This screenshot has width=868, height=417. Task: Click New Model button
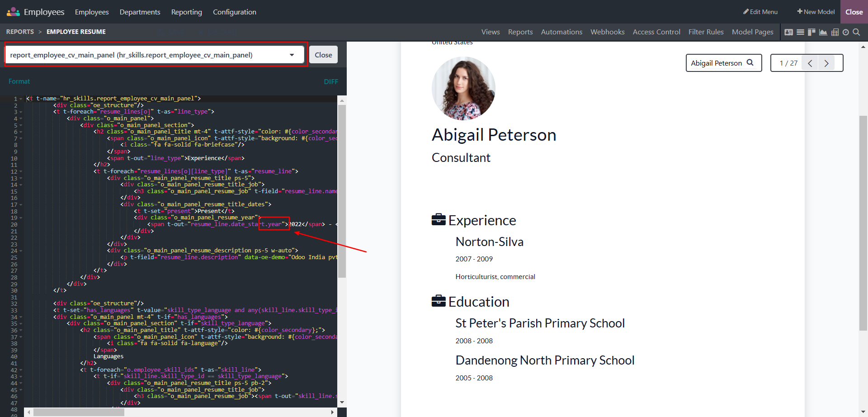[816, 12]
